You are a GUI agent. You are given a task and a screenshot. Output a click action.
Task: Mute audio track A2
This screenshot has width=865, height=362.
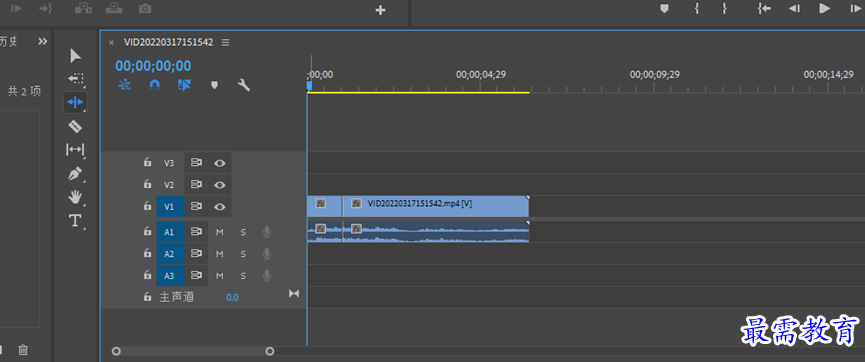coord(220,254)
